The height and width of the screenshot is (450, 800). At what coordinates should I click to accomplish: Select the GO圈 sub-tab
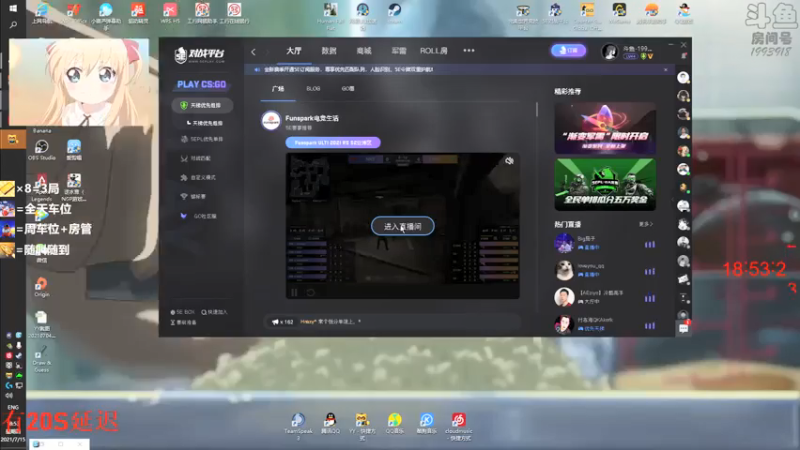pyautogui.click(x=348, y=89)
